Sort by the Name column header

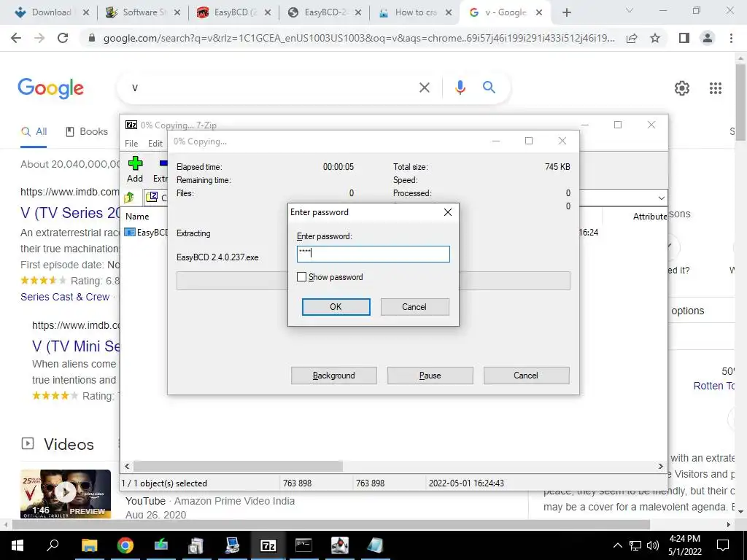(x=137, y=216)
